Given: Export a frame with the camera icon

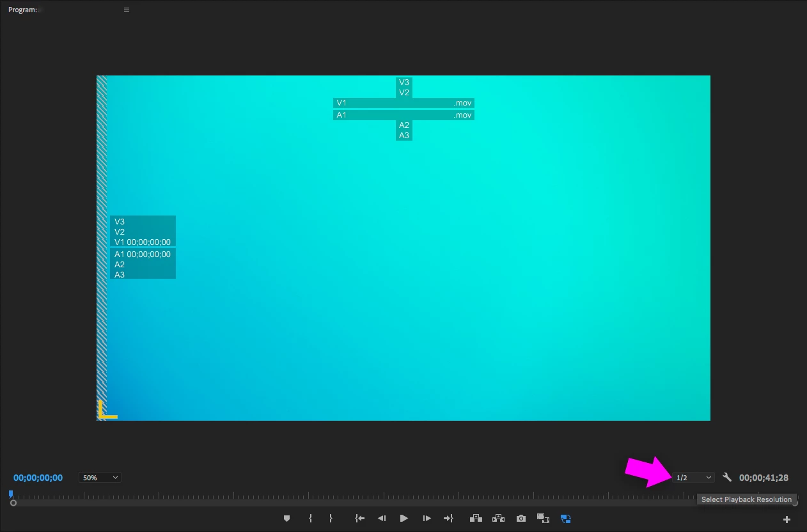Looking at the screenshot, I should 521,519.
